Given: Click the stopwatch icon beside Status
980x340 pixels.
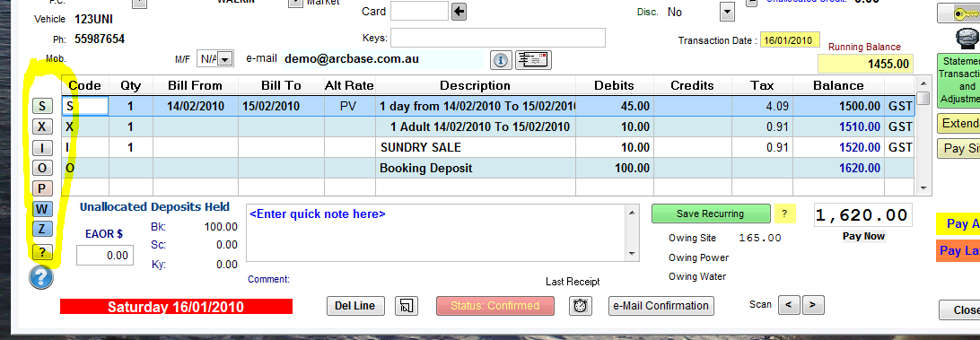Looking at the screenshot, I should [581, 306].
